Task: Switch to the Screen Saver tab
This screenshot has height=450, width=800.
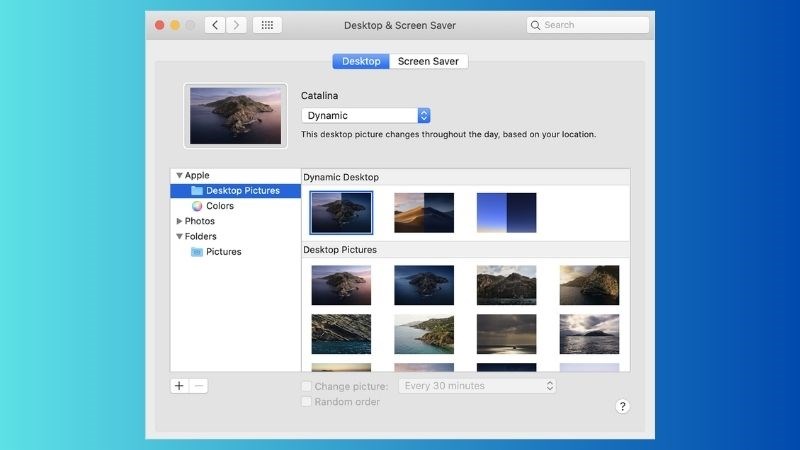Action: [428, 61]
